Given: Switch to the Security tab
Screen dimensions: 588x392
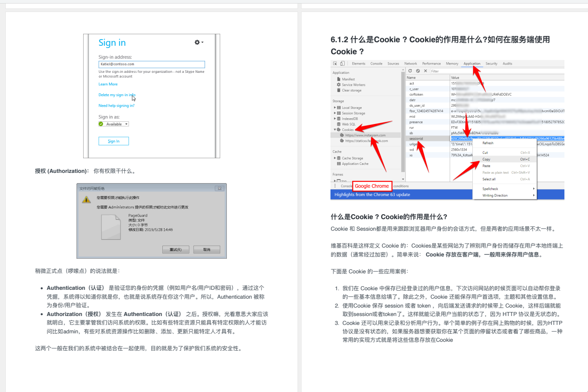Looking at the screenshot, I should click(491, 64).
